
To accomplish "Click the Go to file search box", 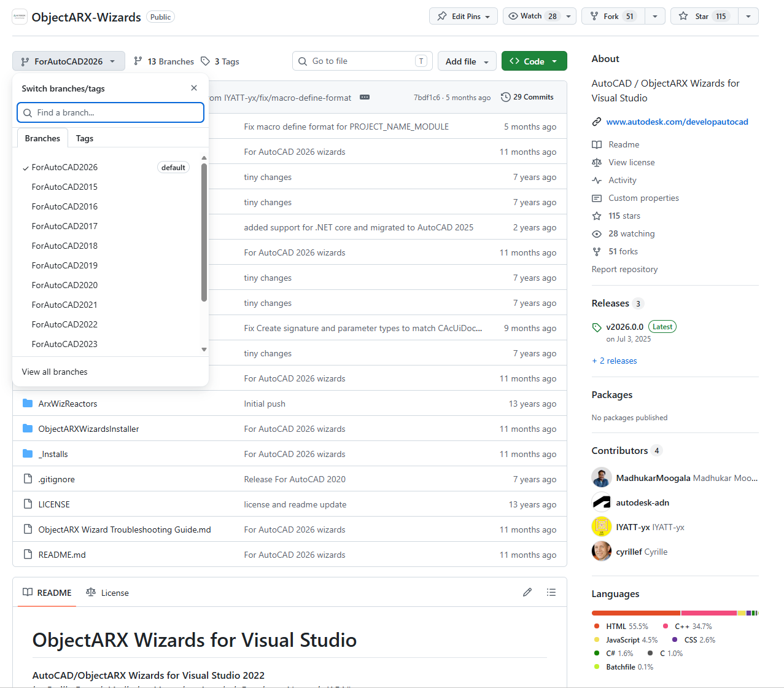I will 362,61.
